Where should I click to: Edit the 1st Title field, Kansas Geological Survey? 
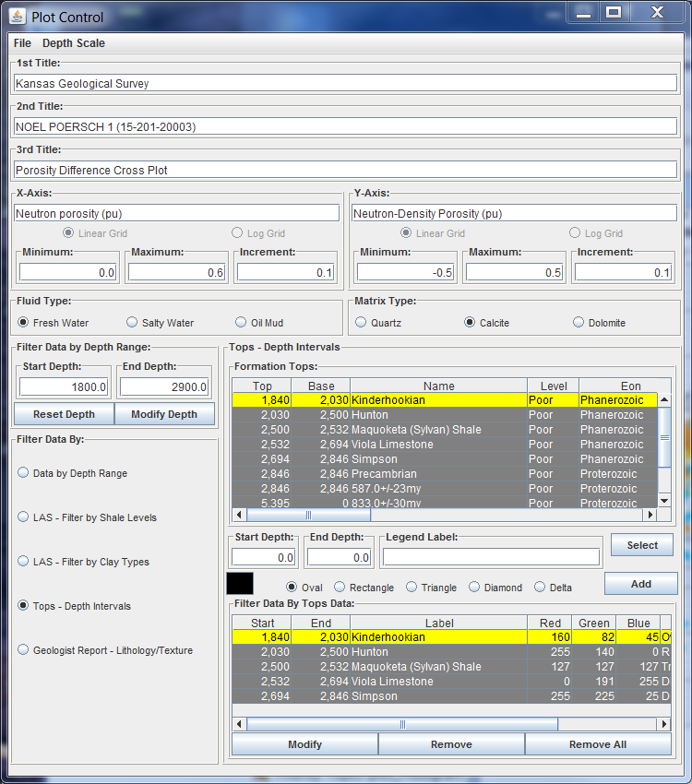point(345,83)
